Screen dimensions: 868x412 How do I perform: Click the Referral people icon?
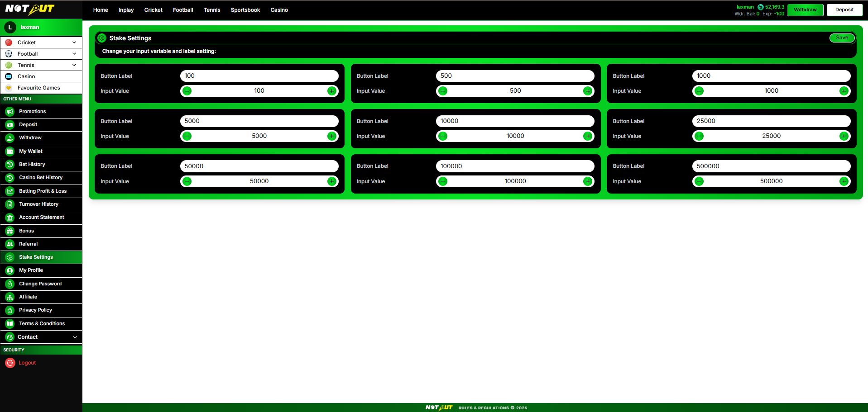10,244
